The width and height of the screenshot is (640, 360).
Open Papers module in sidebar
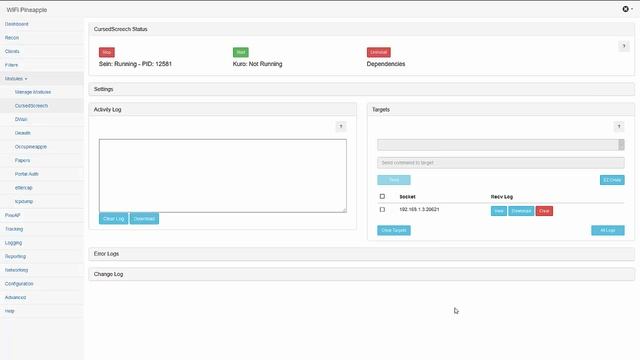(x=22, y=160)
